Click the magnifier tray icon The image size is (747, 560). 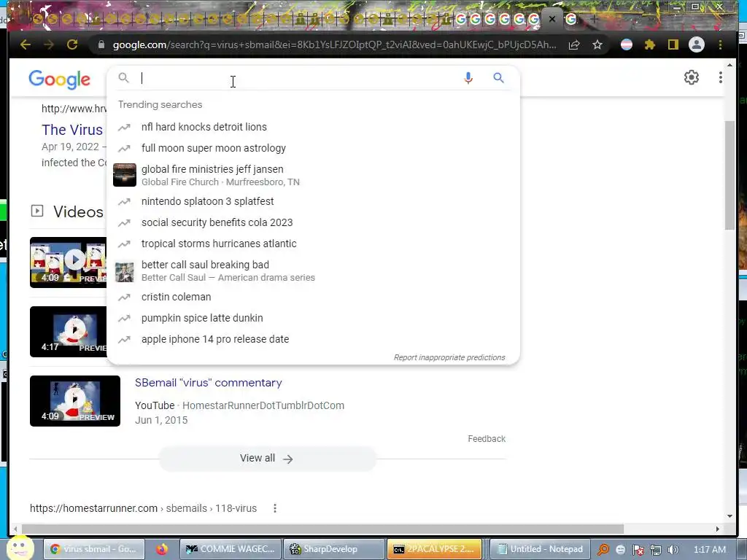click(603, 550)
